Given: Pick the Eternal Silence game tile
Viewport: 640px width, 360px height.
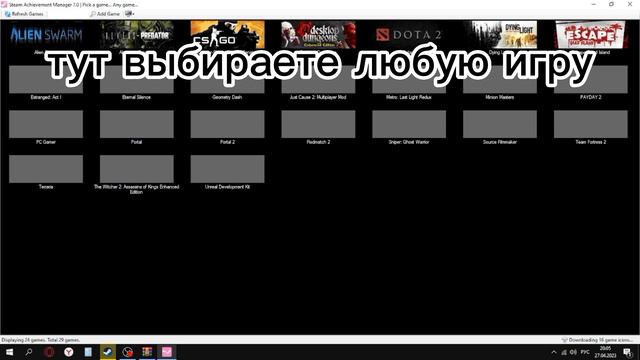Looking at the screenshot, I should 137,82.
